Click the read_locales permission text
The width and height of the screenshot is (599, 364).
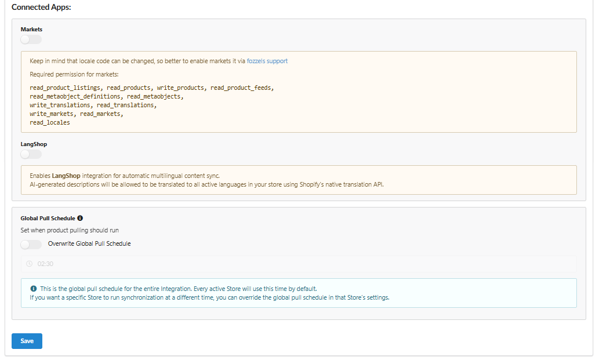click(x=50, y=123)
